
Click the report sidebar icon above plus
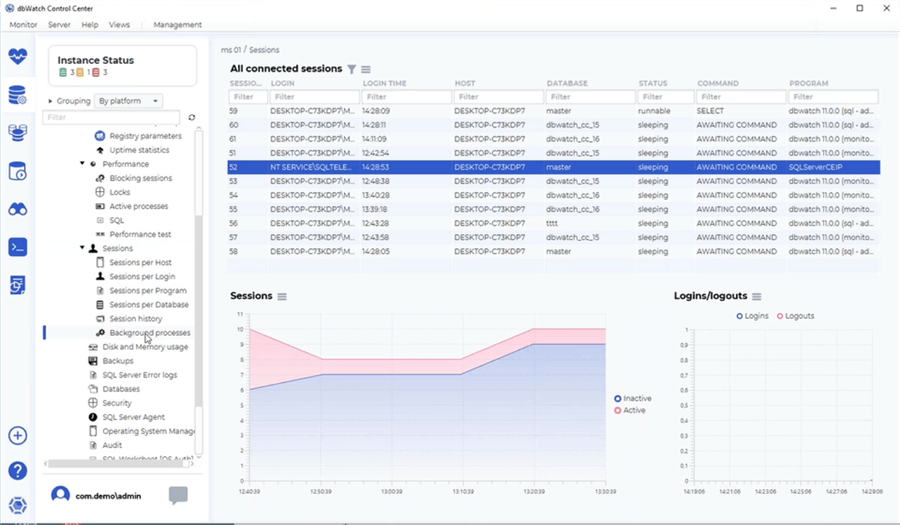click(x=18, y=285)
